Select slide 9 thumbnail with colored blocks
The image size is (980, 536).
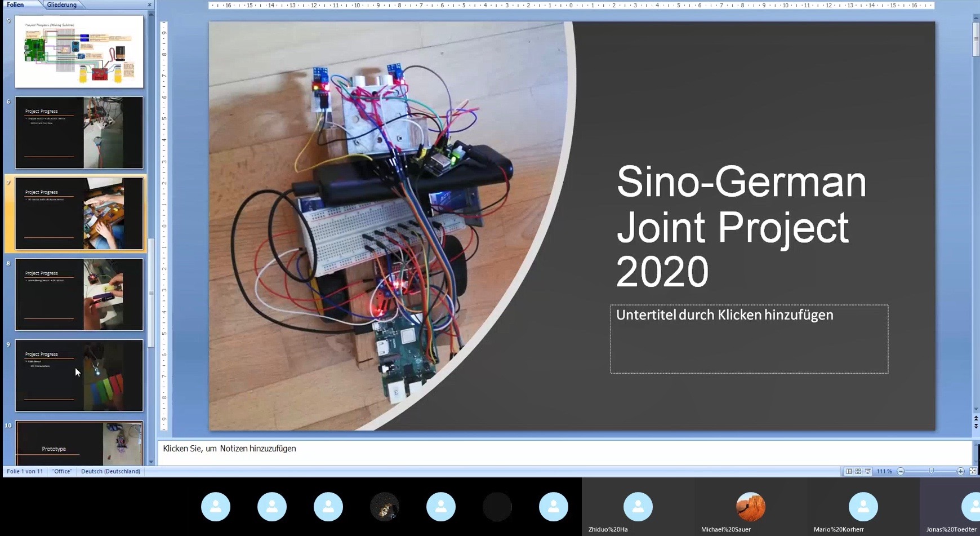(x=79, y=375)
